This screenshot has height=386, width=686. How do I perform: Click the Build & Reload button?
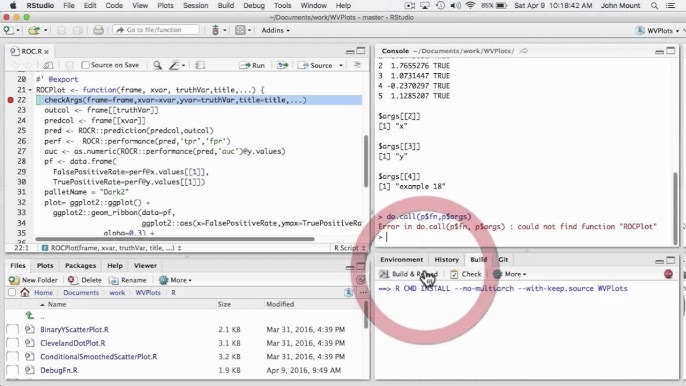(x=409, y=274)
